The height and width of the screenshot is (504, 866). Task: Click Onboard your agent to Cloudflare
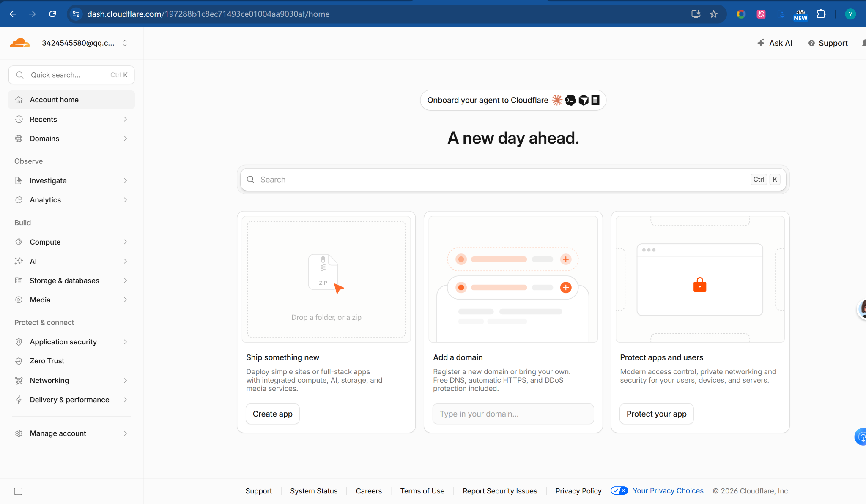(513, 100)
